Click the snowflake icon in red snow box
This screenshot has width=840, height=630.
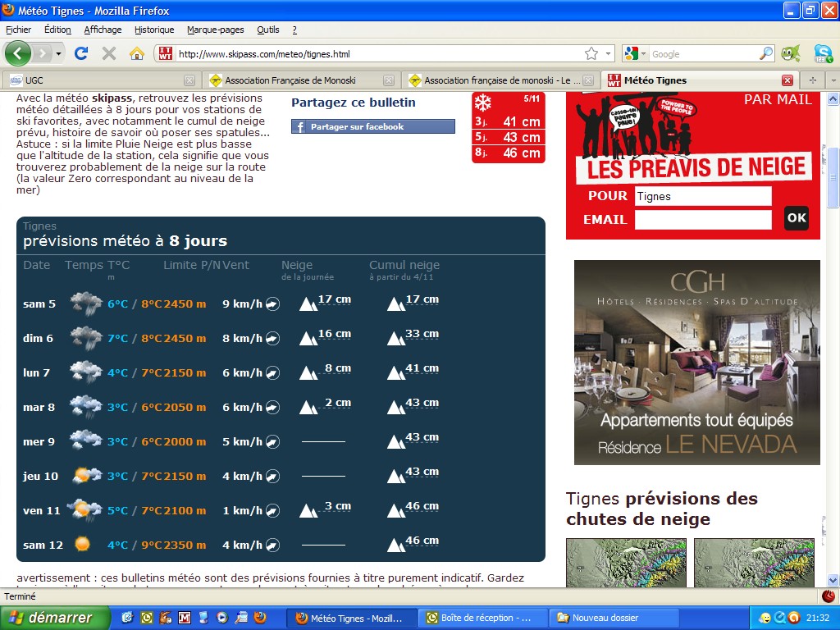point(482,103)
